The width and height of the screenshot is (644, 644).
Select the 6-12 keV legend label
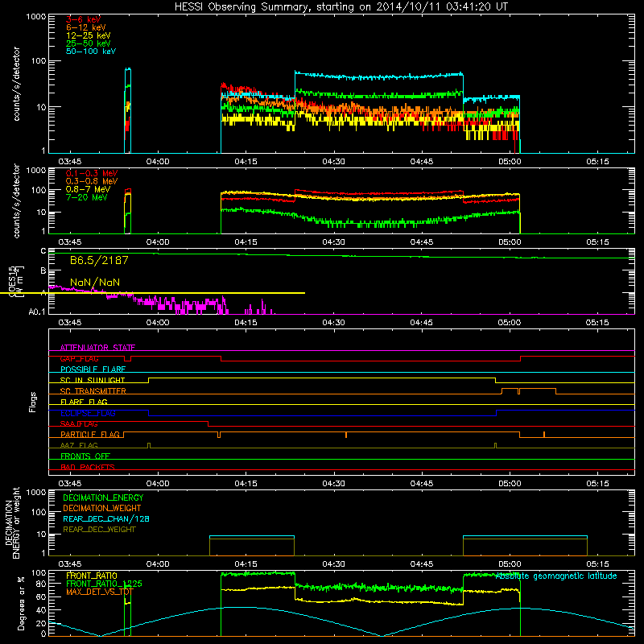86,27
